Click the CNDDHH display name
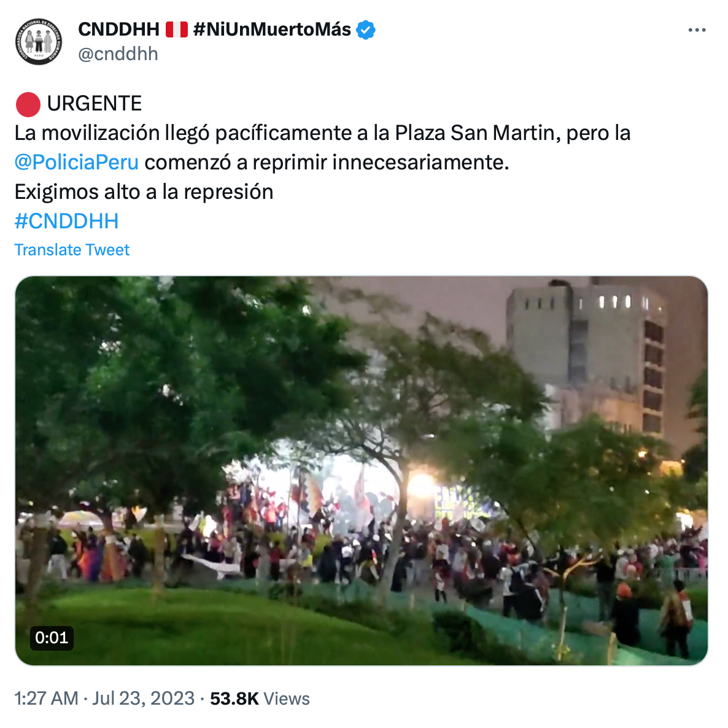This screenshot has height=728, width=728. 119,29
